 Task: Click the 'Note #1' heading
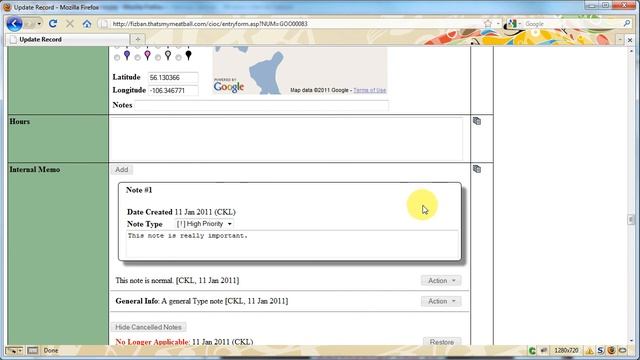pos(139,190)
